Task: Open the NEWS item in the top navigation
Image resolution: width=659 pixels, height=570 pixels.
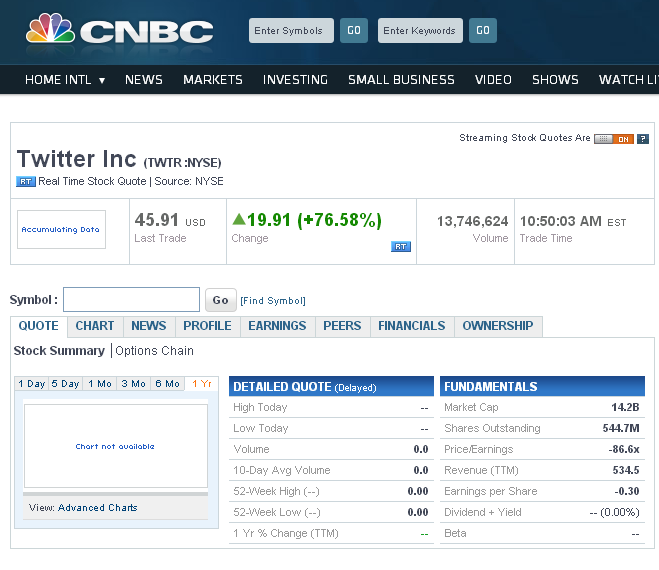Action: pyautogui.click(x=144, y=79)
